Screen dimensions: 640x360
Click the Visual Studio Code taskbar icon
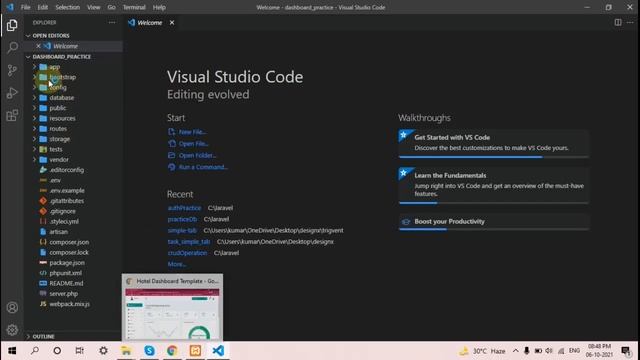(x=218, y=351)
